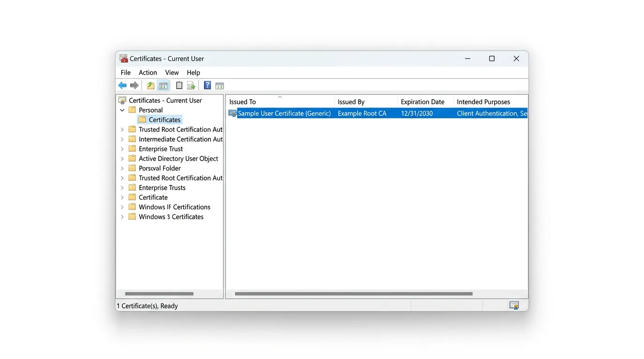
Task: Toggle Show/Hide Console Tree toolbar icon
Action: (x=163, y=86)
